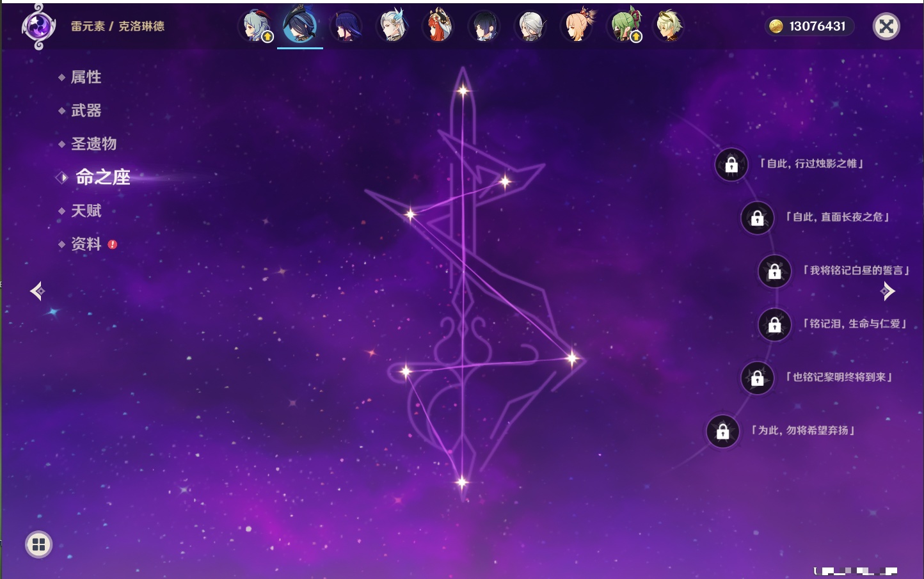Open constellation label 「铭记泪, 生命与仁爱」
The width and height of the screenshot is (924, 579).
pos(854,324)
